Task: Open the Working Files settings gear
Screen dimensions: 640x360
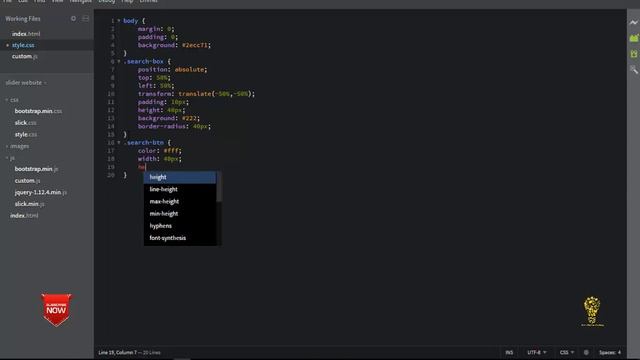Action: [x=73, y=18]
